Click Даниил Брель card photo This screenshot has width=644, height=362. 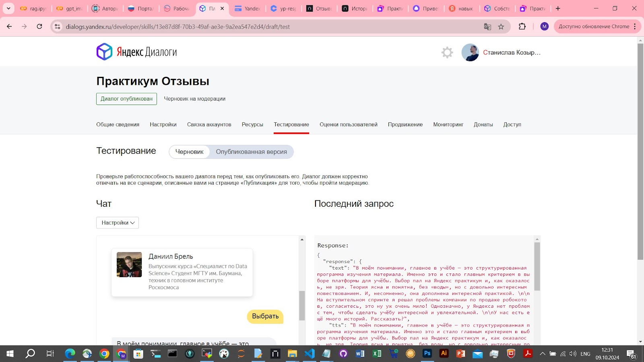click(129, 265)
